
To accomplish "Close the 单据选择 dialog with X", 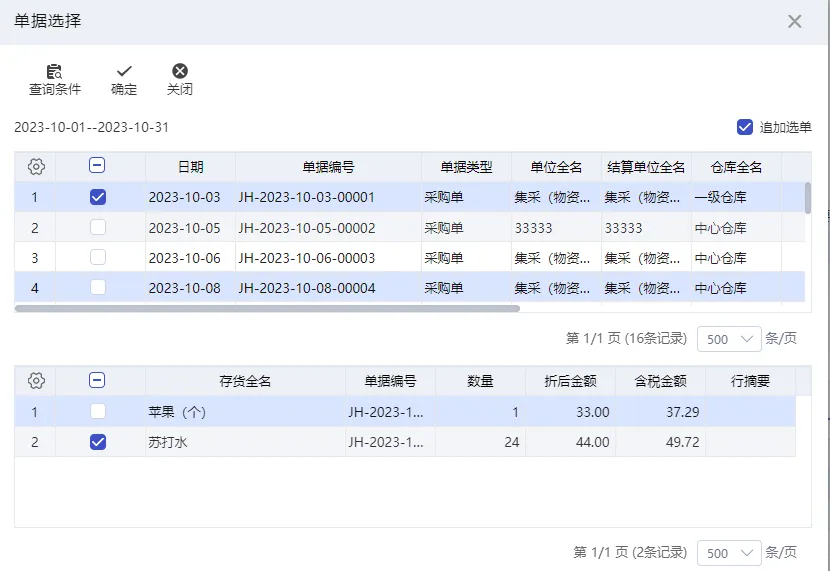I will pos(795,22).
